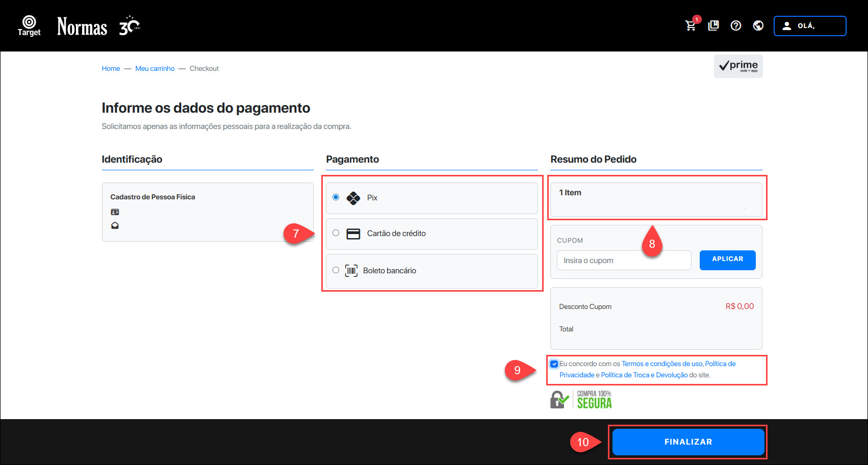Click the Target logo
Image resolution: width=868 pixels, height=465 pixels.
(29, 25)
